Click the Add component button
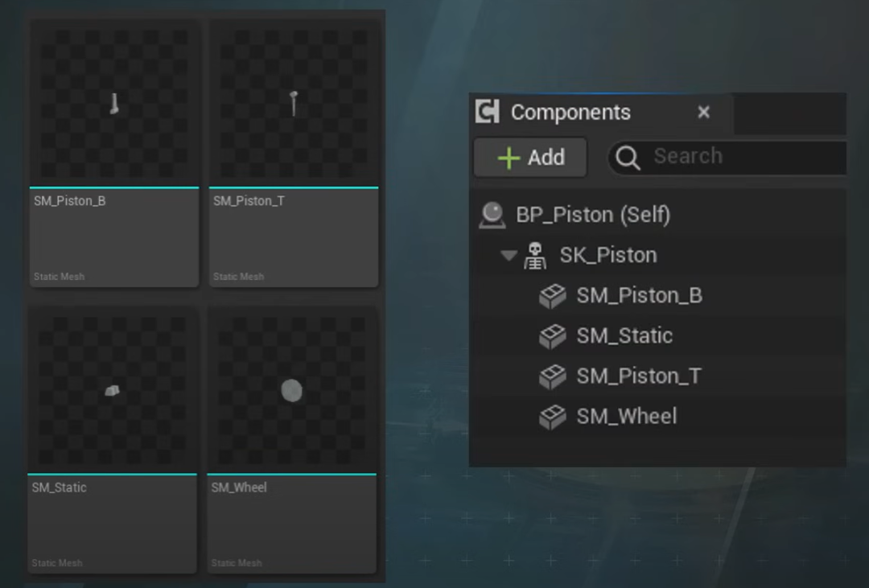Viewport: 869px width, 588px height. click(x=529, y=158)
